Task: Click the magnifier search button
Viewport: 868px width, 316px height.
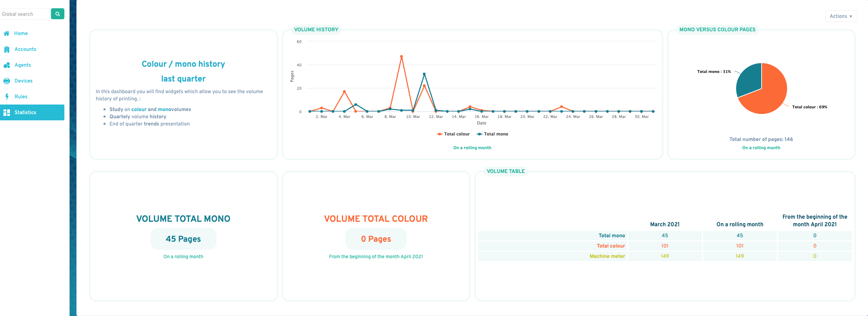Action: pyautogui.click(x=57, y=14)
